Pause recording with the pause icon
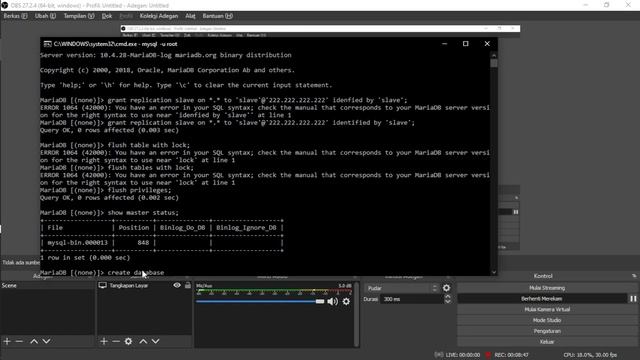Viewport: 640px width, 360px height. pos(633,299)
